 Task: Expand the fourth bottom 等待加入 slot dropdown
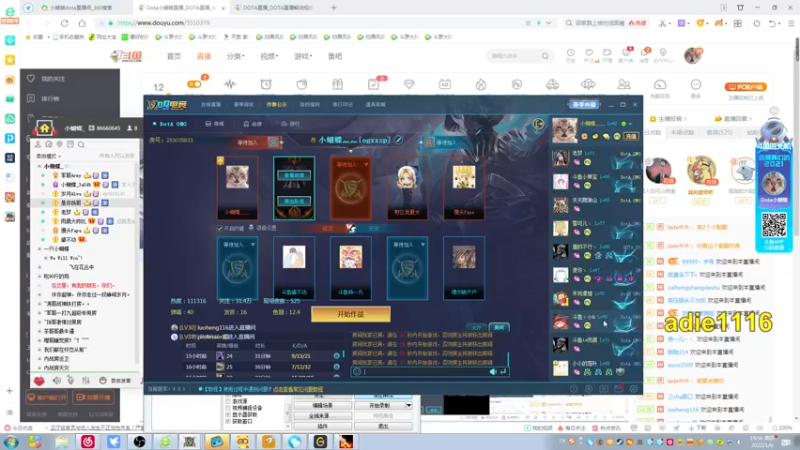pyautogui.click(x=422, y=245)
